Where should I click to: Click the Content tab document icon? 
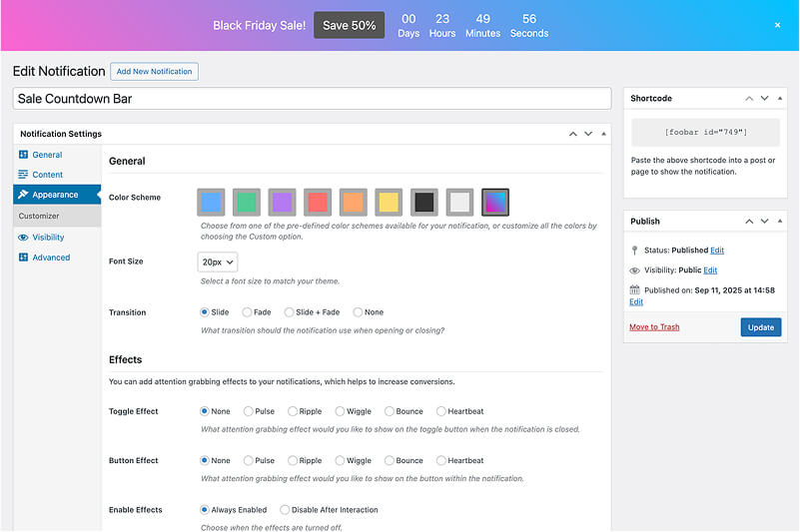[23, 175]
